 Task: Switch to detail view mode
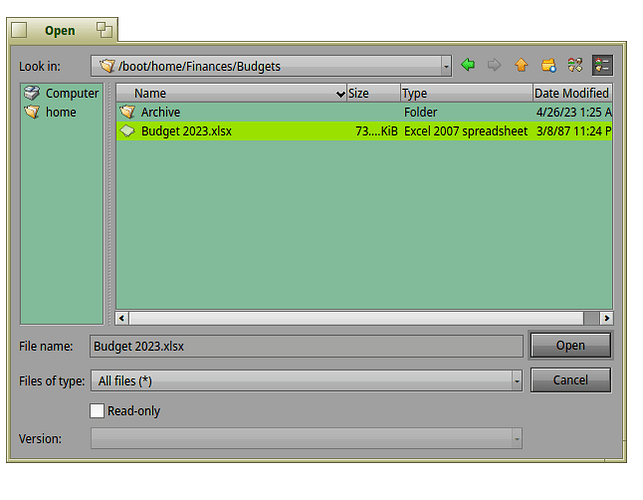(x=602, y=65)
